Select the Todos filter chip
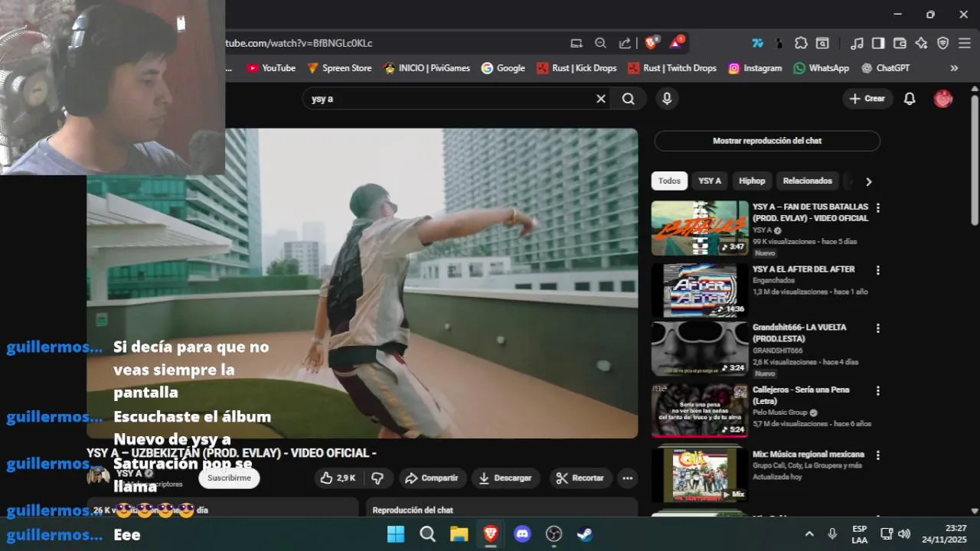Viewport: 980px width, 551px height. tap(669, 181)
